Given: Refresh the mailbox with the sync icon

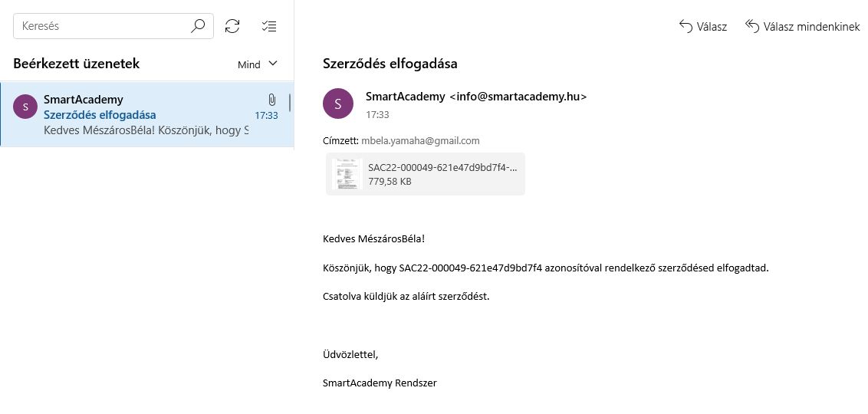Looking at the screenshot, I should click(x=232, y=26).
